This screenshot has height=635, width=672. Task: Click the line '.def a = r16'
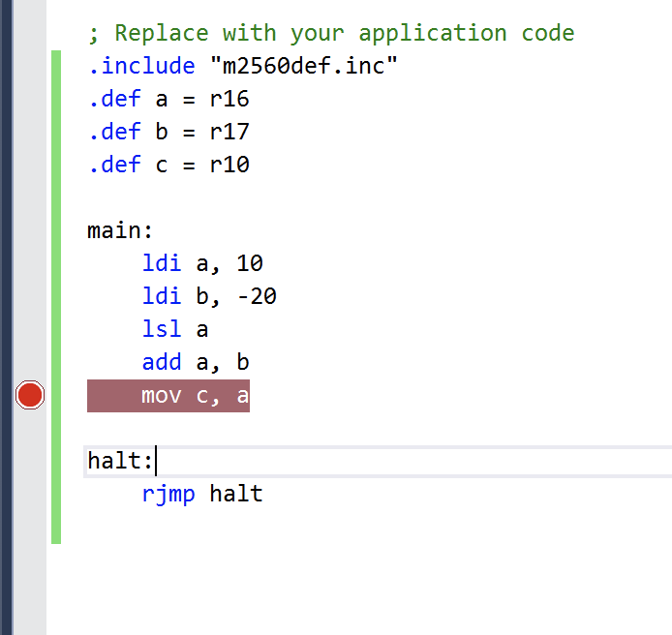pyautogui.click(x=168, y=99)
